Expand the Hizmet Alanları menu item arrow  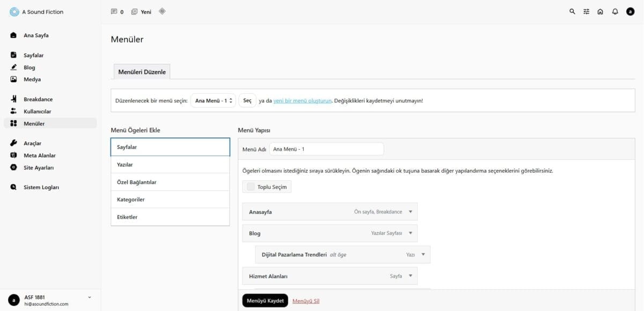tap(411, 276)
